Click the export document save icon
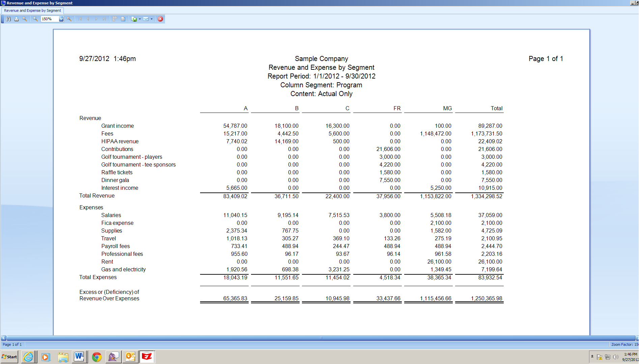The image size is (639, 364). click(134, 19)
